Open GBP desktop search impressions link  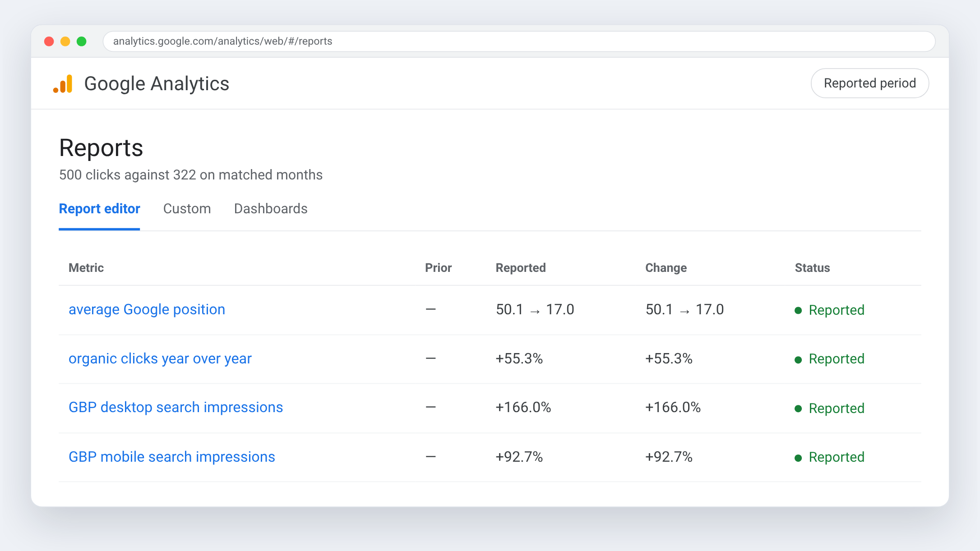point(176,408)
